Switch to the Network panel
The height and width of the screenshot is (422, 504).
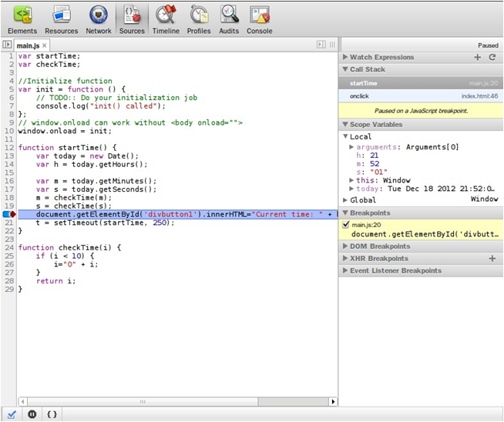[x=99, y=19]
